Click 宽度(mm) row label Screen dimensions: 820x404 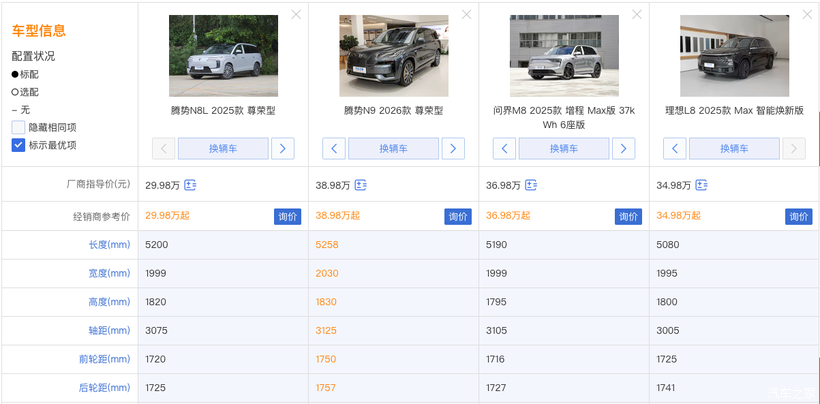[109, 273]
